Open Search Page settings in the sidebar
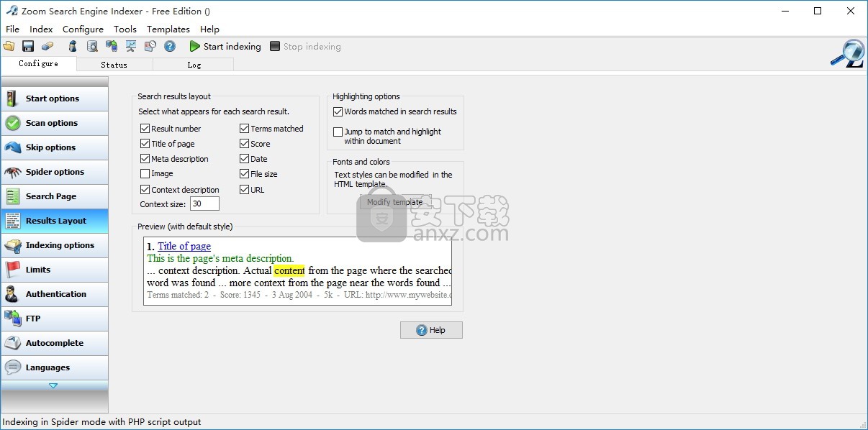868x430 pixels. [x=55, y=196]
